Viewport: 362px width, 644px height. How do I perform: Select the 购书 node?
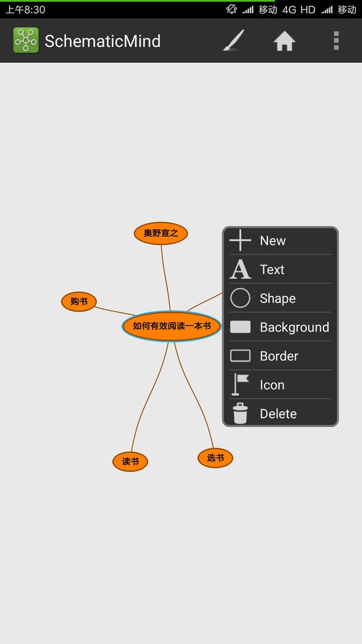pyautogui.click(x=79, y=302)
